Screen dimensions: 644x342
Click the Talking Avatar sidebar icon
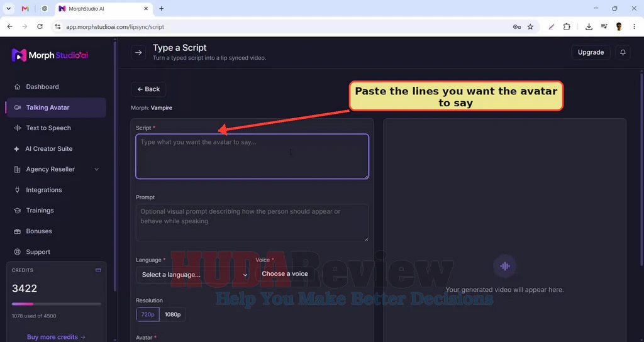point(17,108)
